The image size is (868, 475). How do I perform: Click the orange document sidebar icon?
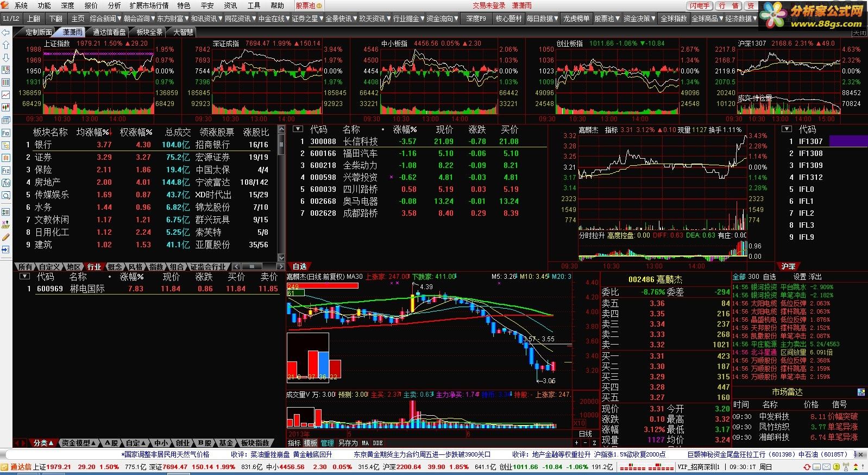pyautogui.click(x=6, y=158)
